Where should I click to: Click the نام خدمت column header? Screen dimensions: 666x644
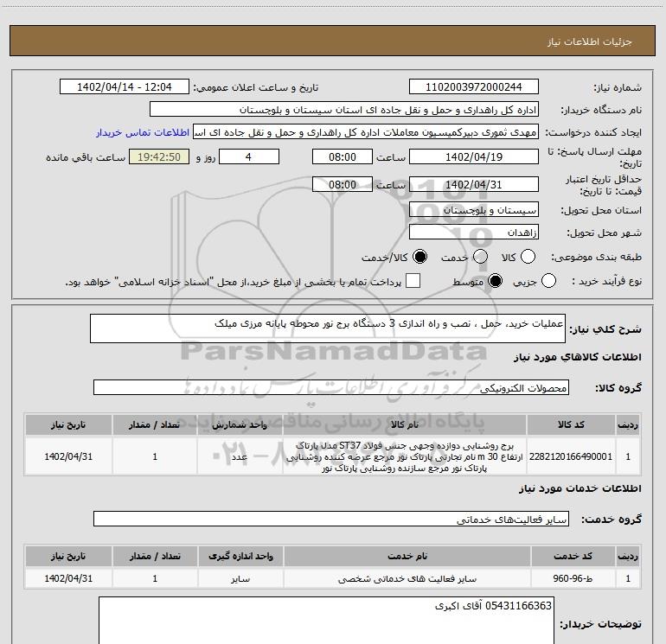(407, 556)
